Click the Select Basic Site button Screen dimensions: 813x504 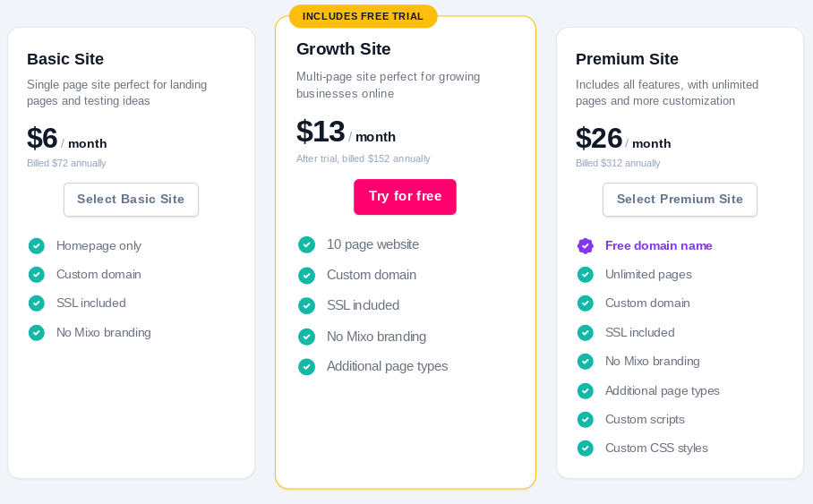[131, 200]
